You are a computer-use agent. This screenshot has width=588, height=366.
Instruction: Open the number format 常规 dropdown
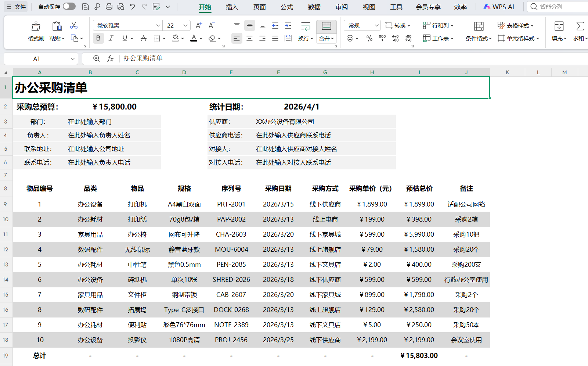pyautogui.click(x=376, y=25)
